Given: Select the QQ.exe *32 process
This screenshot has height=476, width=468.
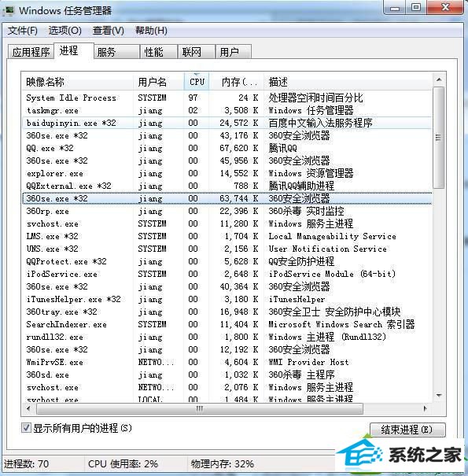Looking at the screenshot, I should 227,148.
